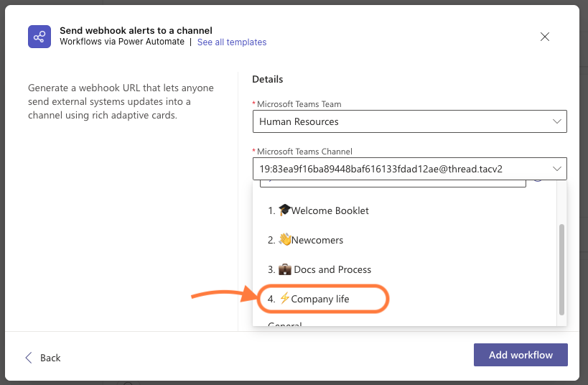Click the waving hand emoji icon
588x385 pixels.
[x=284, y=240]
